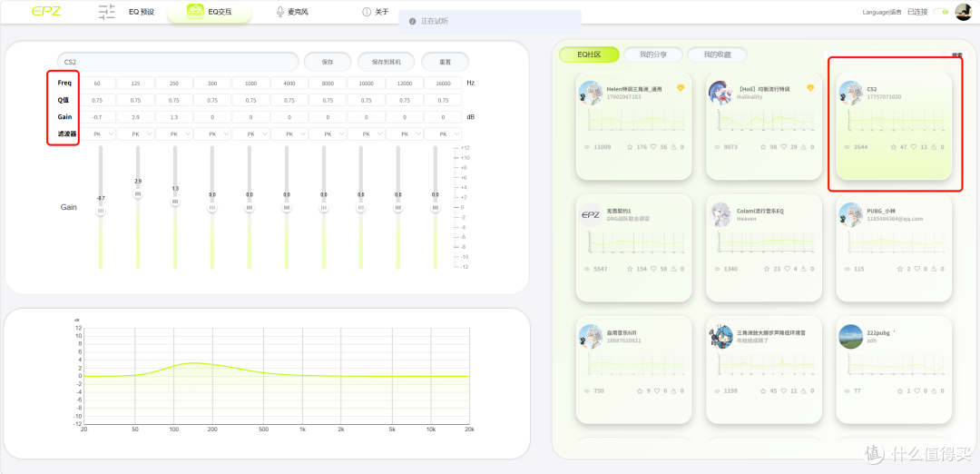The height and width of the screenshot is (474, 980).
Task: Click heart icon on CS2 preset card
Action: (x=915, y=147)
